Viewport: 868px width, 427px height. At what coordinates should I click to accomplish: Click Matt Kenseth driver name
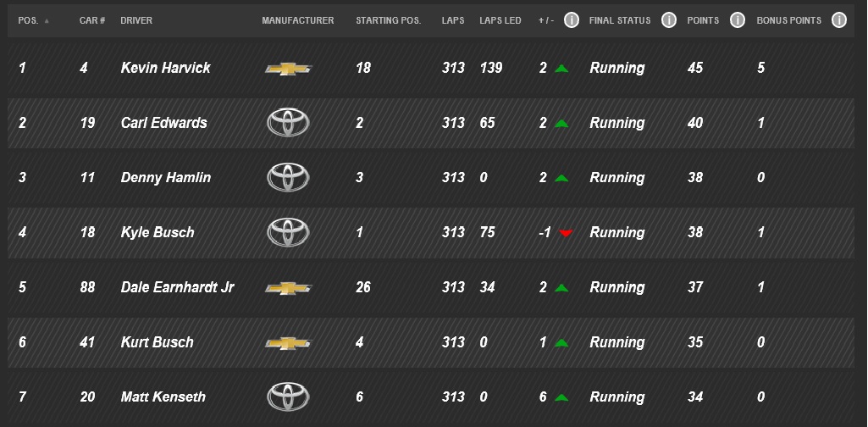tap(163, 397)
